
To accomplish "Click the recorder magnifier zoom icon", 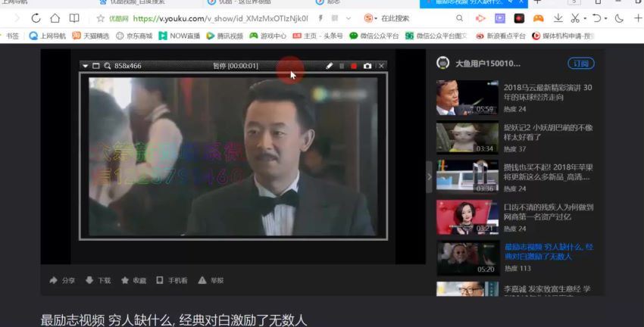I will click(x=107, y=66).
